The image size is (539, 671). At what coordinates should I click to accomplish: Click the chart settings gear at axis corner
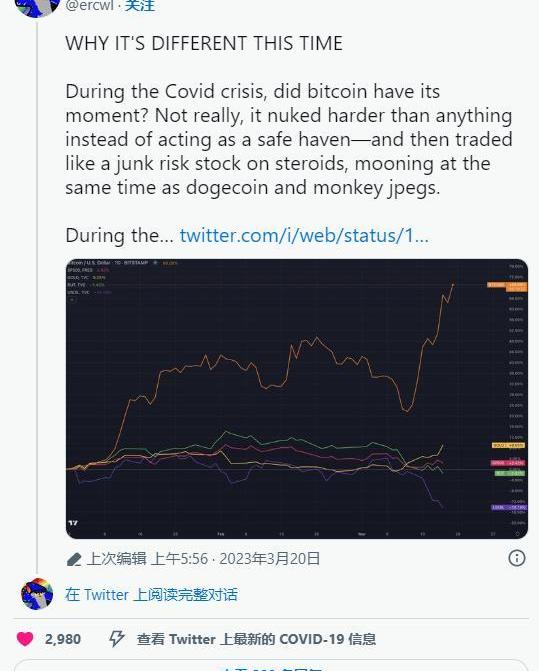point(517,534)
